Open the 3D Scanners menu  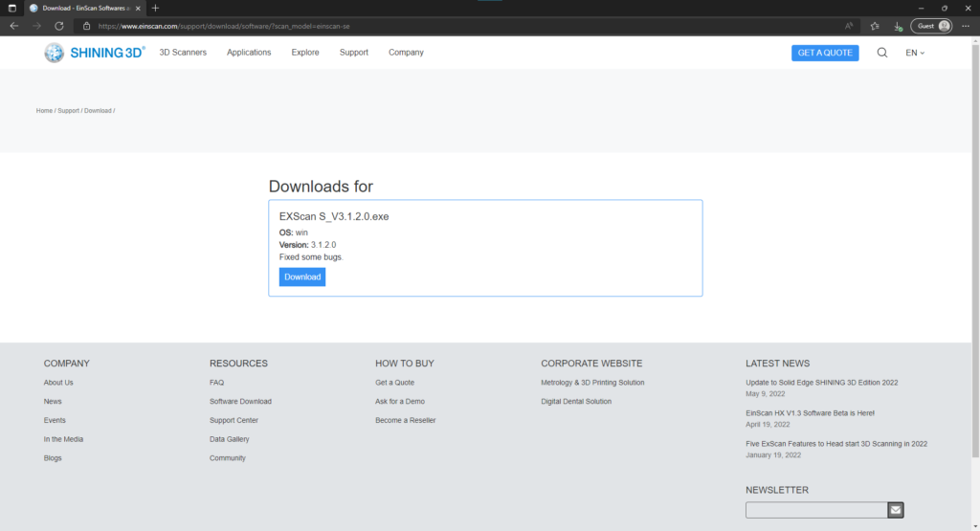point(183,53)
